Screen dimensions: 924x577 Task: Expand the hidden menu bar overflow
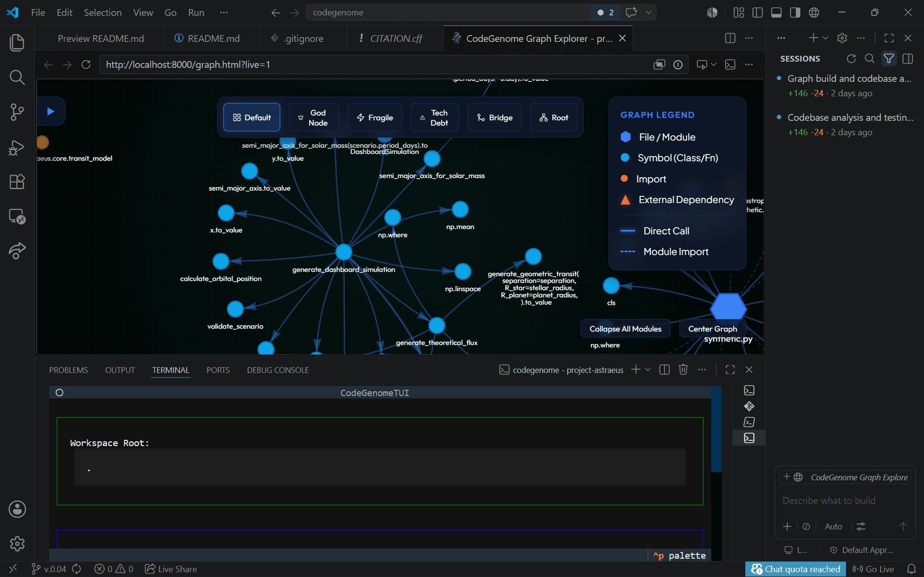pos(223,13)
